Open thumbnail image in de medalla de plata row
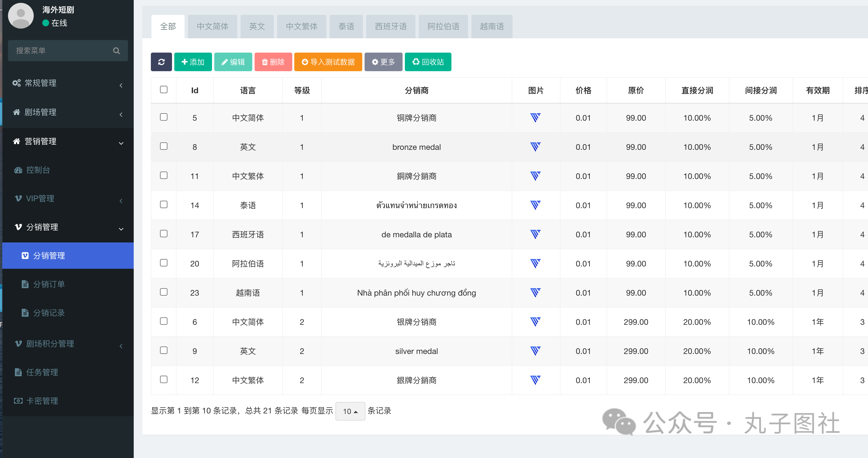Image resolution: width=868 pixels, height=458 pixels. 535,234
